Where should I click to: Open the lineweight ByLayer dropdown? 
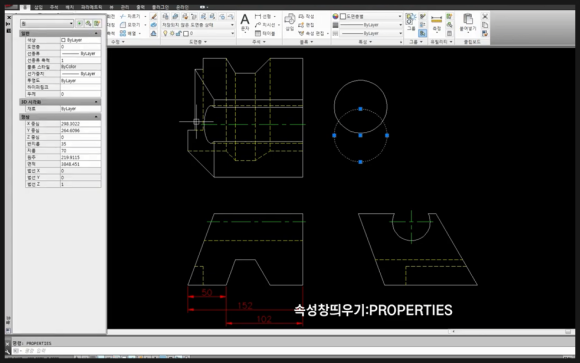point(371,25)
